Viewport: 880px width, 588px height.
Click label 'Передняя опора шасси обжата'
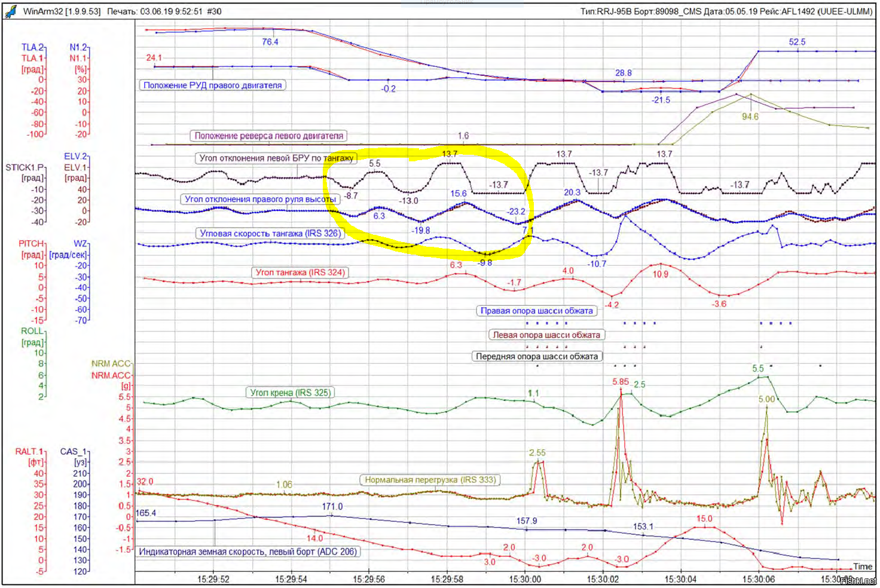[537, 356]
